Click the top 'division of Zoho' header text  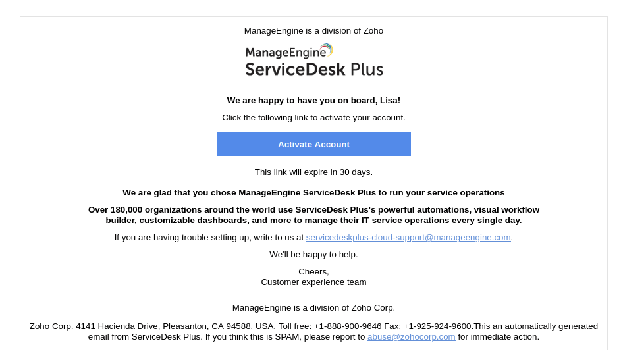tap(313, 30)
